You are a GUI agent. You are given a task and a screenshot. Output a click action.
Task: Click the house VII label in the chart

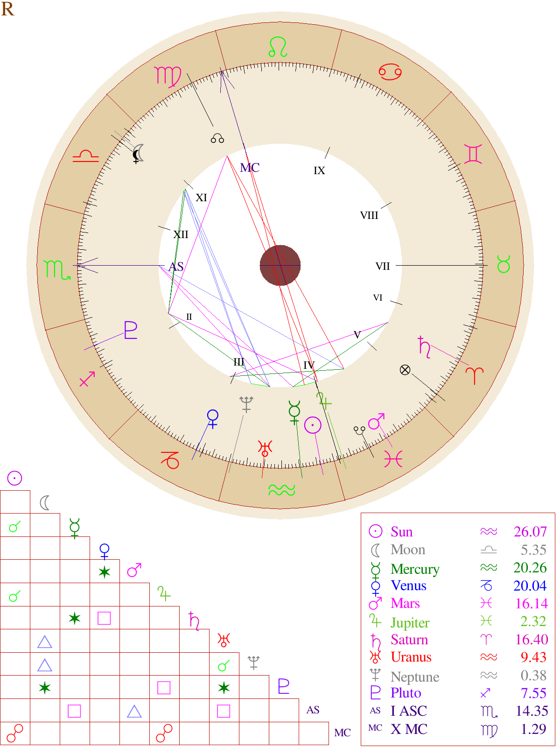tap(383, 266)
